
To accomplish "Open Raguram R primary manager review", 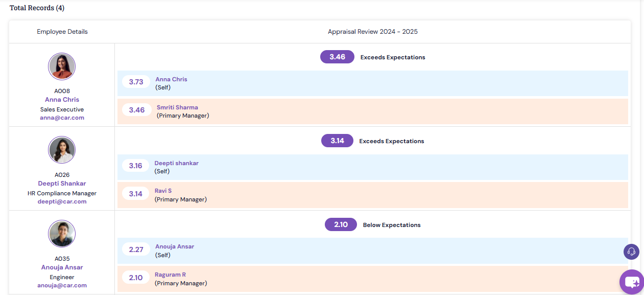I will tap(170, 275).
